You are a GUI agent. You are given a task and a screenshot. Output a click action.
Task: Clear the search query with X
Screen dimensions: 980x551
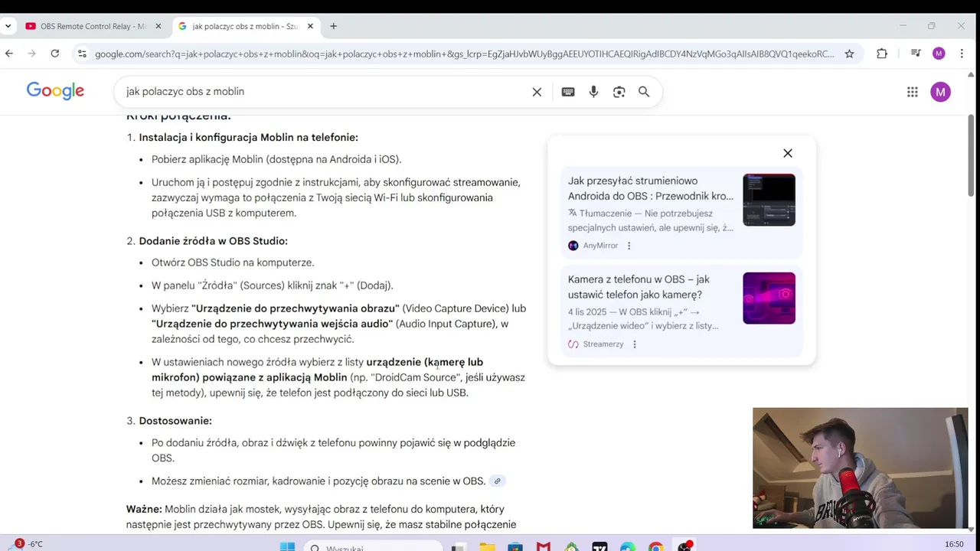coord(537,92)
